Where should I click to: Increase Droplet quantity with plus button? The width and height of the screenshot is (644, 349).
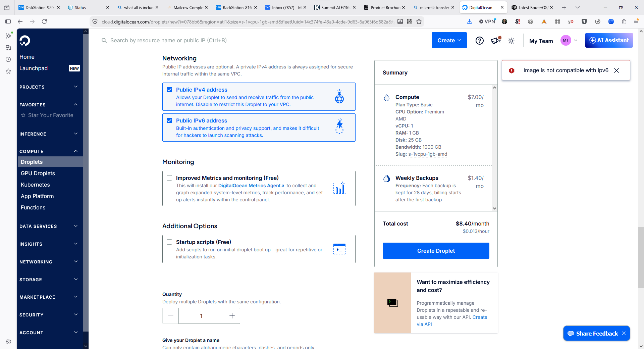(232, 316)
